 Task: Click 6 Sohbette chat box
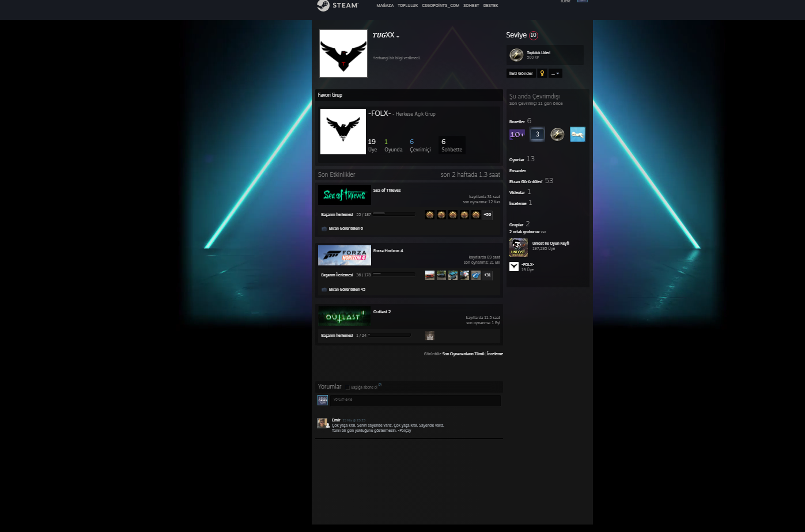(x=452, y=145)
